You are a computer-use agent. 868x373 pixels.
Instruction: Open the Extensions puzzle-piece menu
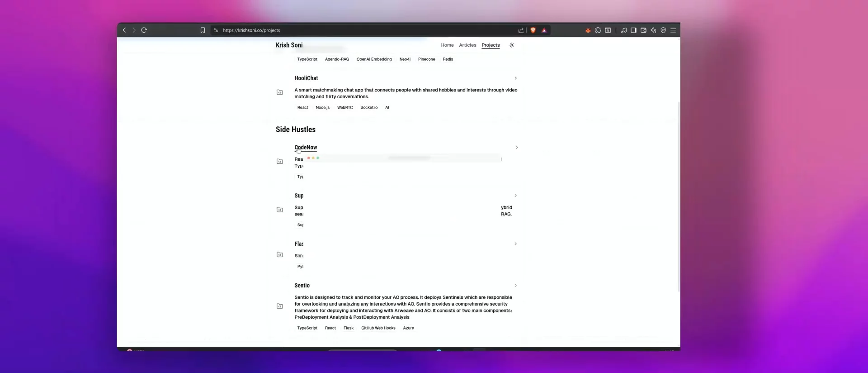click(598, 30)
